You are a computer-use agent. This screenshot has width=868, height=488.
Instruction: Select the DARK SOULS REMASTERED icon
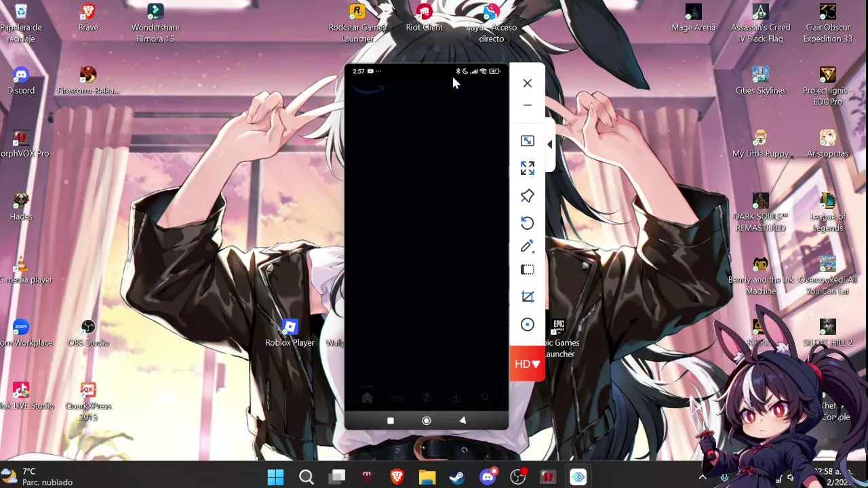[x=760, y=212]
